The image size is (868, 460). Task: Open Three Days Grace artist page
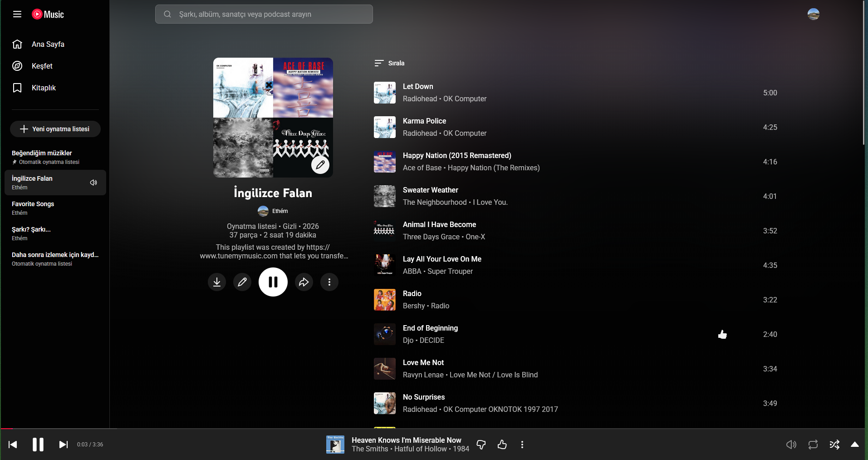coord(431,237)
